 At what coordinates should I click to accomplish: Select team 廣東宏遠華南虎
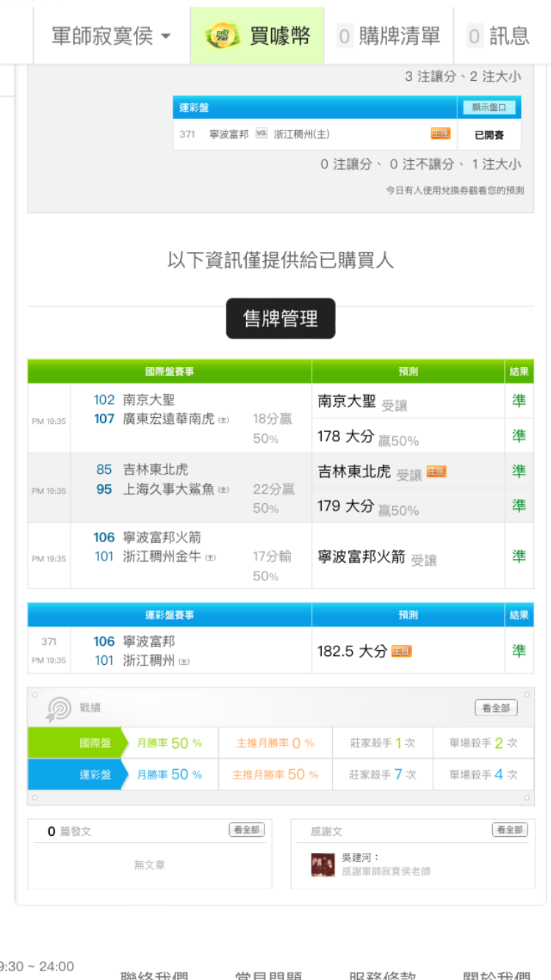pos(169,419)
